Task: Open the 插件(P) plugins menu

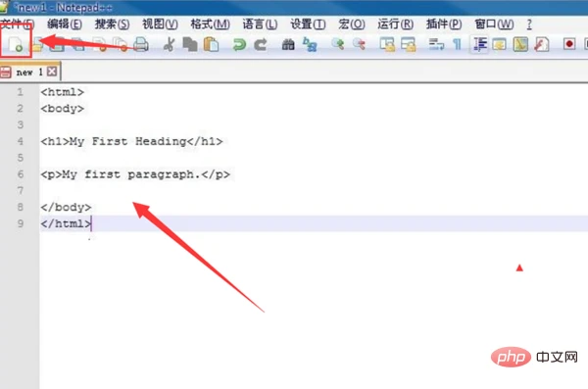Action: coord(444,24)
